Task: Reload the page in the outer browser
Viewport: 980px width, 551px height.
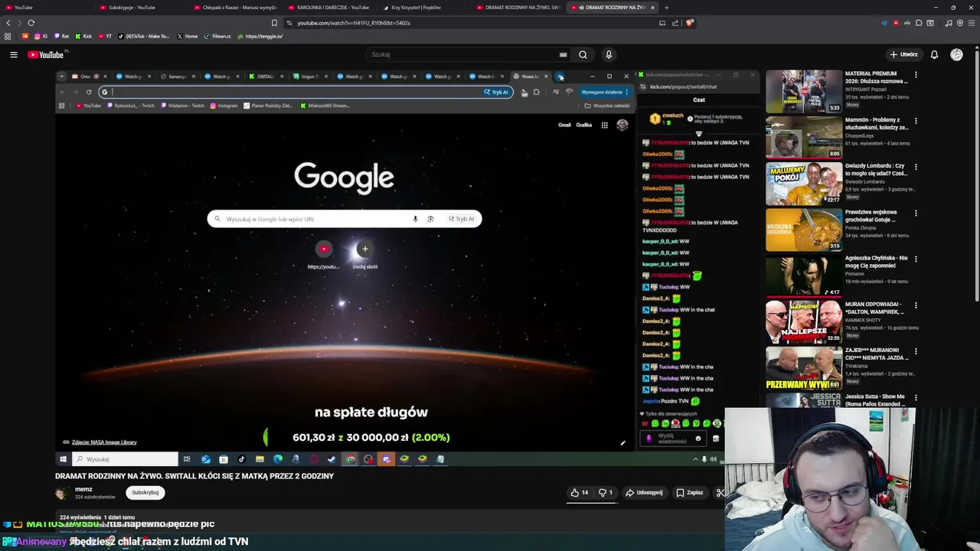Action: click(x=31, y=23)
